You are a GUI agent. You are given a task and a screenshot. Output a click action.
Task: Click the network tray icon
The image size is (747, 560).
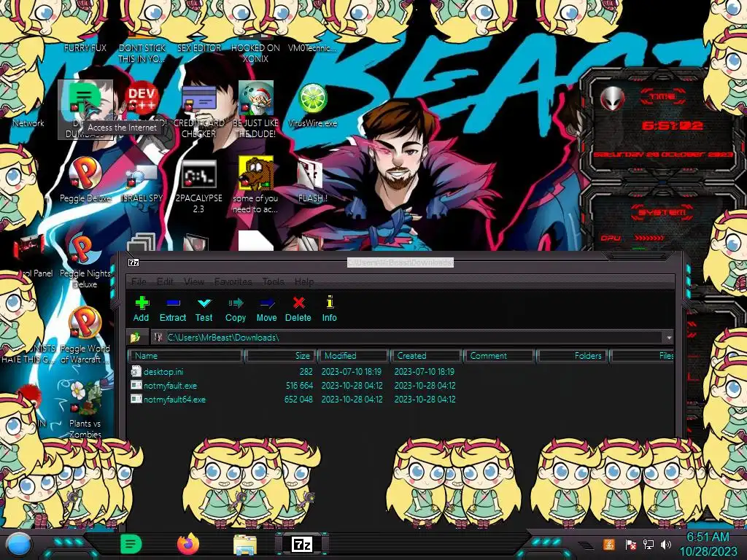648,544
